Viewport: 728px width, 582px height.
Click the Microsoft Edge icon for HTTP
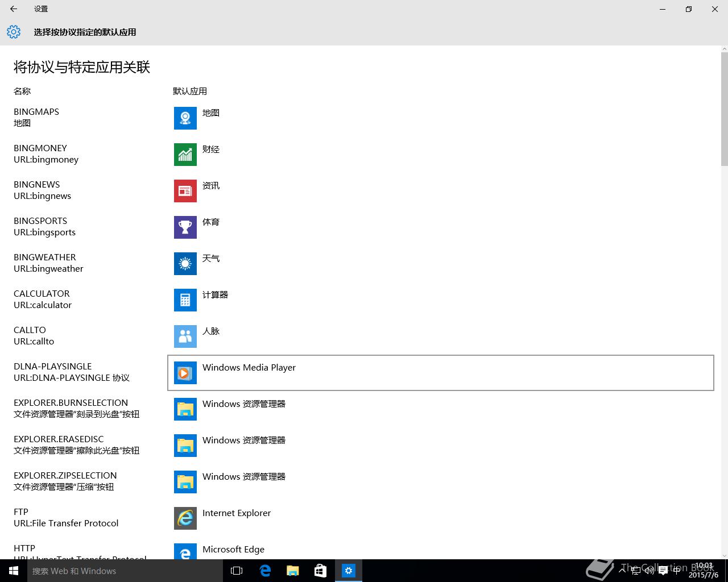[185, 551]
